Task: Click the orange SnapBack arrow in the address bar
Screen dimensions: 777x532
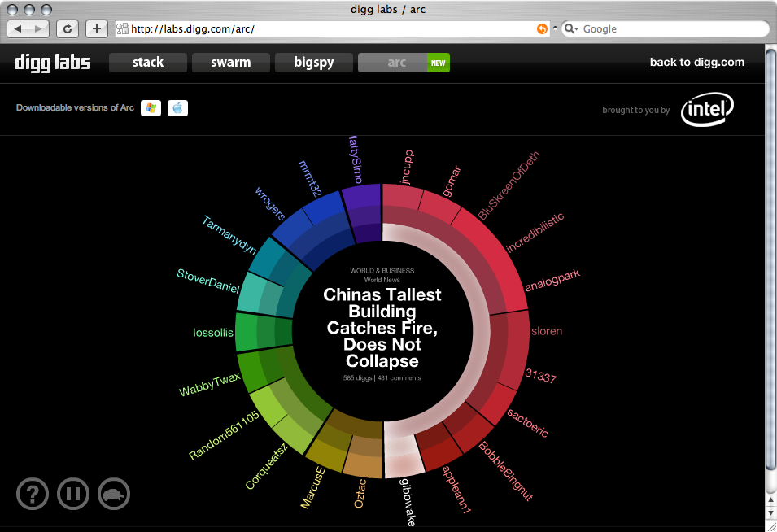Action: point(542,28)
